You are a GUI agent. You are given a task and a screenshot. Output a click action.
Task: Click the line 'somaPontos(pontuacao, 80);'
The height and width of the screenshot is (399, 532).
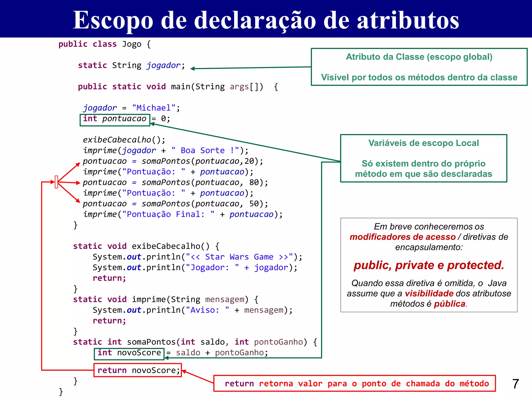coord(175,182)
